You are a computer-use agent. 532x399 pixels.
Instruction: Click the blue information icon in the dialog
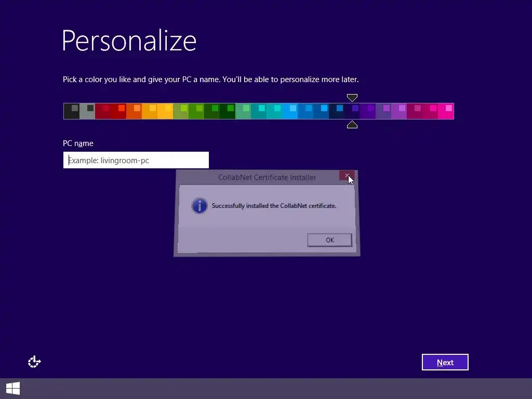click(199, 206)
